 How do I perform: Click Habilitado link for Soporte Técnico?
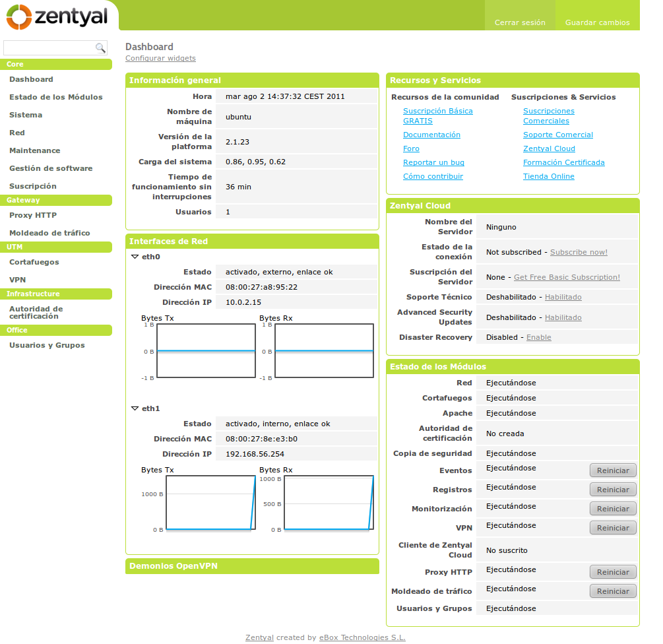click(563, 297)
